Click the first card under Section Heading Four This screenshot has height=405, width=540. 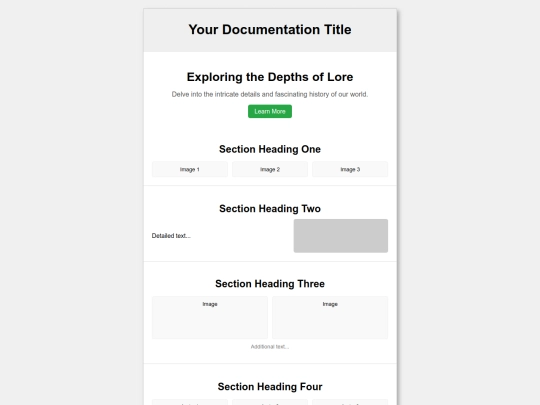pyautogui.click(x=190, y=402)
